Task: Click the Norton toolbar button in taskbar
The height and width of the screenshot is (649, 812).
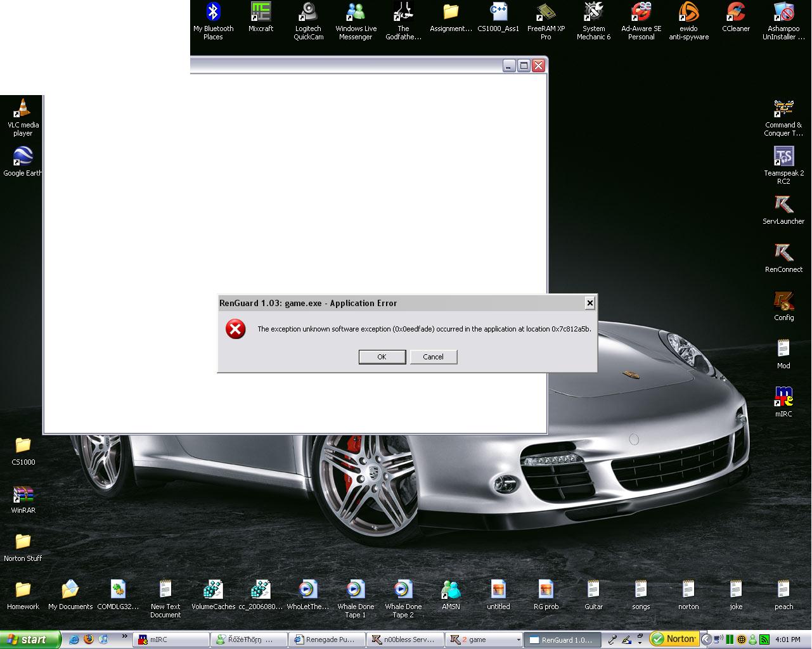Action: click(x=674, y=639)
